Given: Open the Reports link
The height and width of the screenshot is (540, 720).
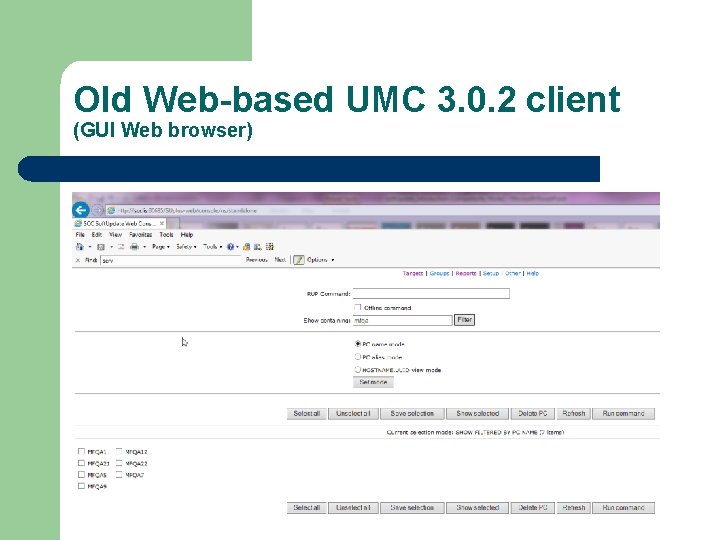Looking at the screenshot, I should point(466,273).
